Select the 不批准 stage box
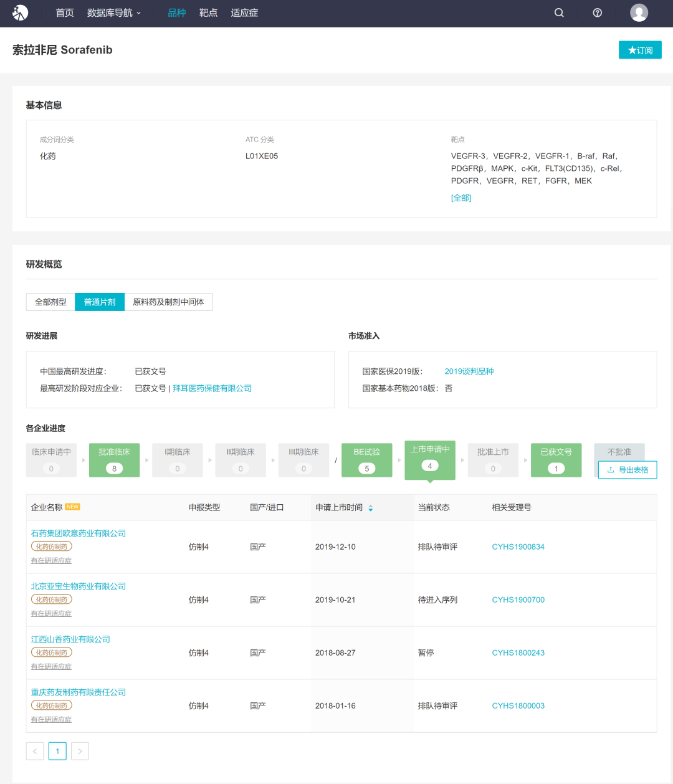This screenshot has height=784, width=673. tap(619, 452)
